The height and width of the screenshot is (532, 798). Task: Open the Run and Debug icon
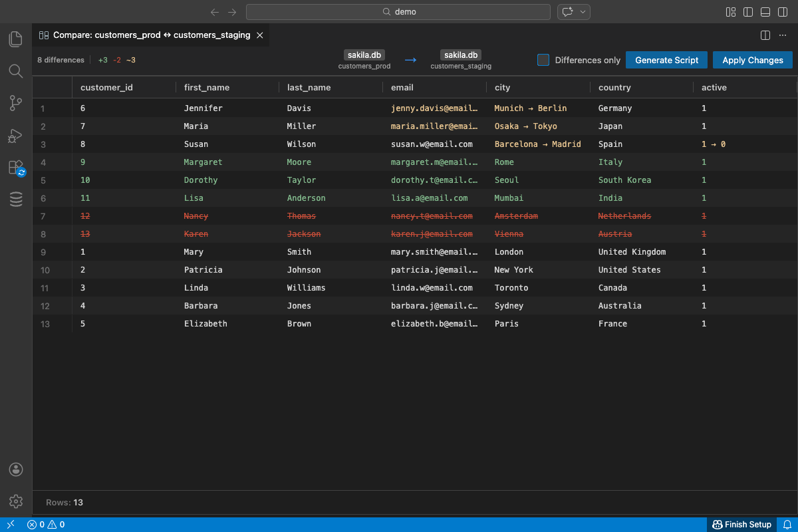(15, 136)
